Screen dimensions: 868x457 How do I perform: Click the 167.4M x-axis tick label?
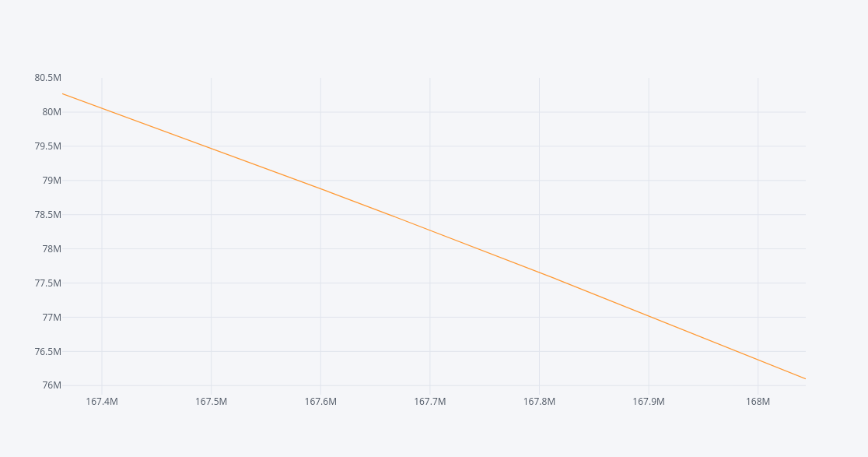click(x=102, y=402)
